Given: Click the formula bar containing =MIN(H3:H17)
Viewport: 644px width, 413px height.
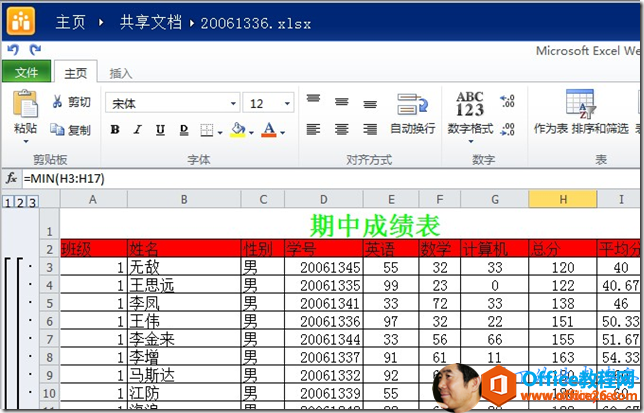Looking at the screenshot, I should pos(331,179).
